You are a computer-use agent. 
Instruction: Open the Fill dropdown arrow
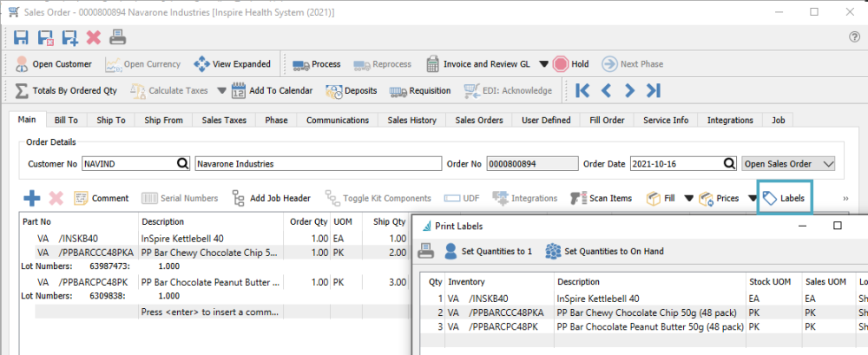688,199
